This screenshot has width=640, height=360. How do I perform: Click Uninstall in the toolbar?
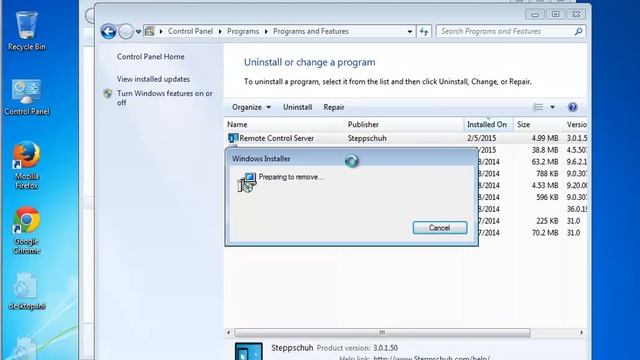tap(298, 107)
